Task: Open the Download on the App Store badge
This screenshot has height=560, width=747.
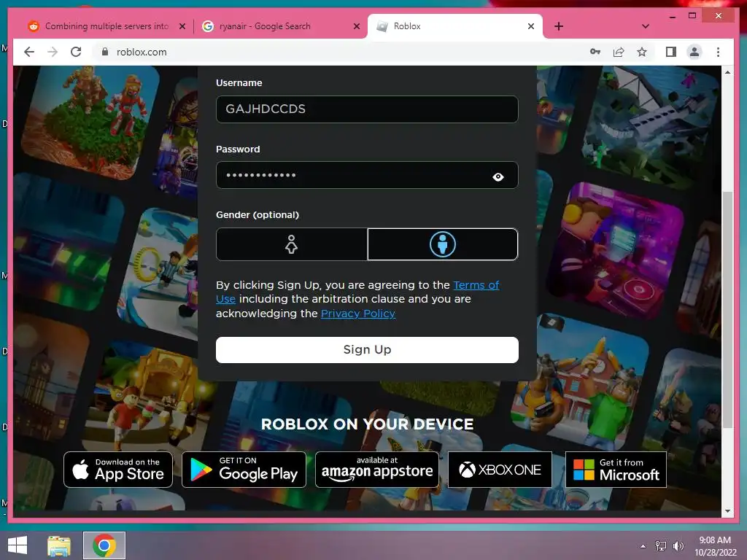Action: click(x=118, y=470)
